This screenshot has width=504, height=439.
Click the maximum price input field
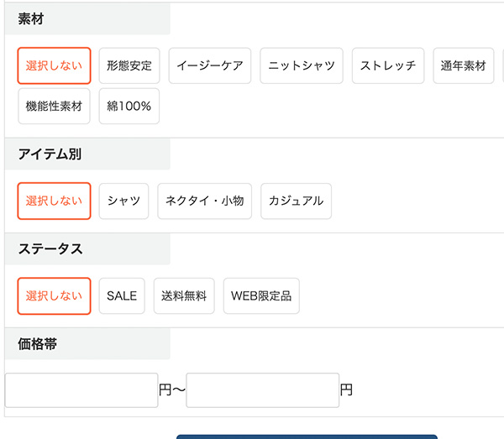coord(262,389)
